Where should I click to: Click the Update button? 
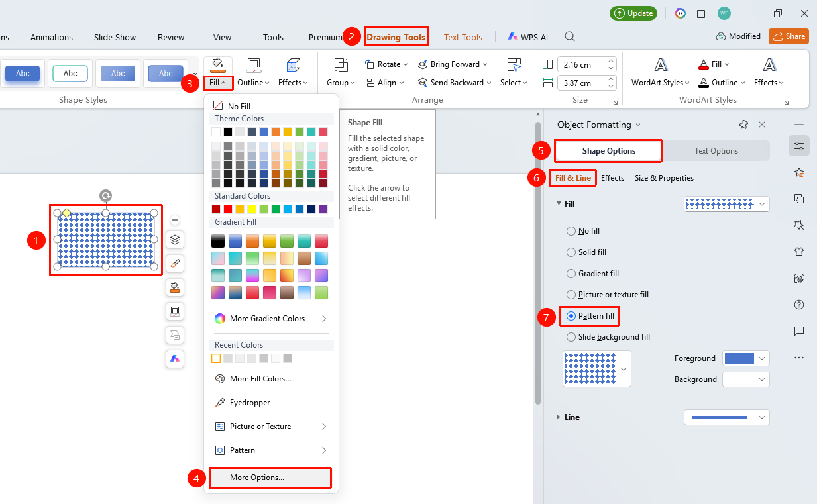(633, 13)
